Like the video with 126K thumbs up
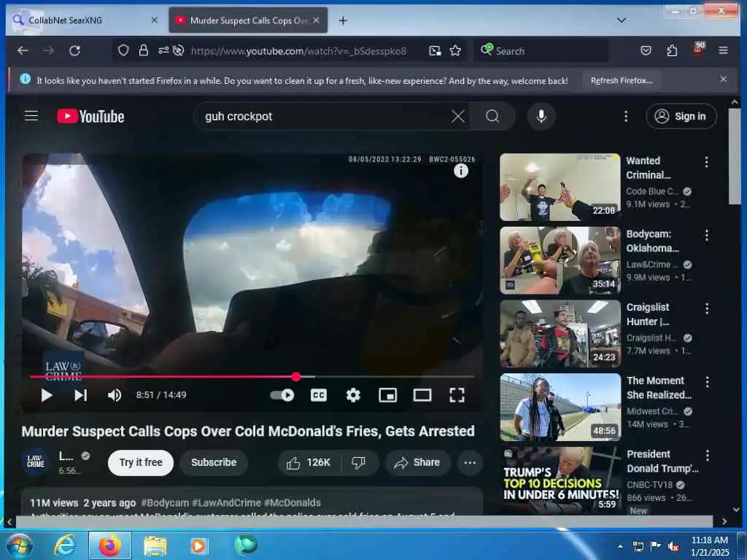 coord(309,462)
